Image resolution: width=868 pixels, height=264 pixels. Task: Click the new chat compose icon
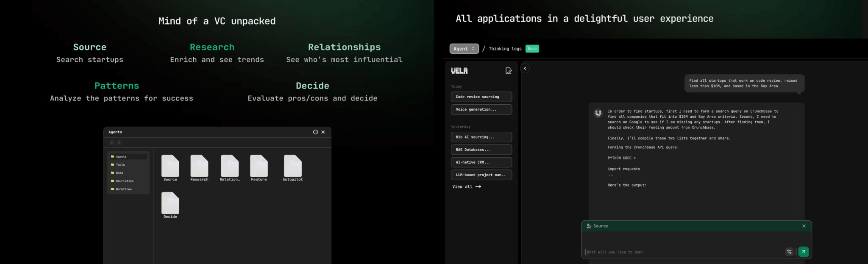509,71
